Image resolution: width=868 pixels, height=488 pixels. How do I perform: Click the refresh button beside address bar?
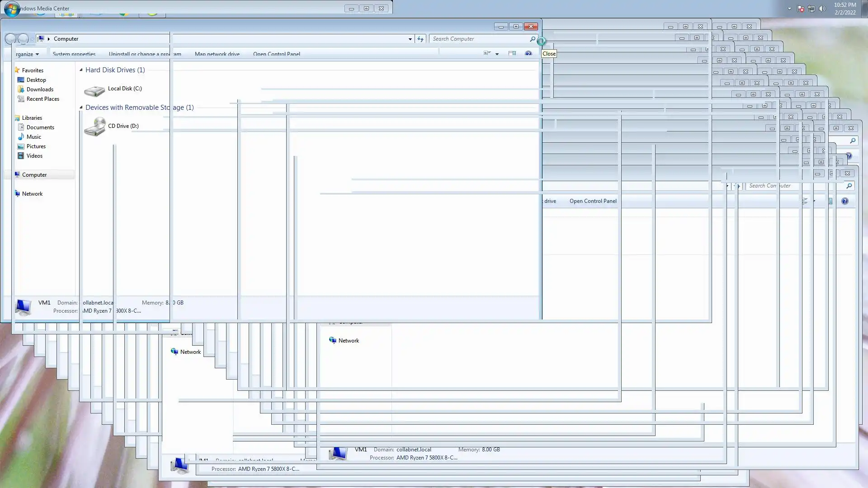pos(420,39)
